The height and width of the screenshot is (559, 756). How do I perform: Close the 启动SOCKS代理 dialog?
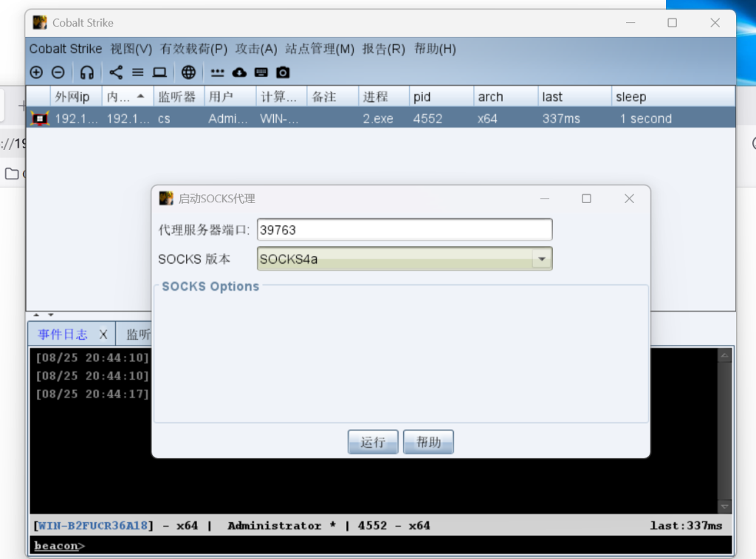(x=629, y=199)
